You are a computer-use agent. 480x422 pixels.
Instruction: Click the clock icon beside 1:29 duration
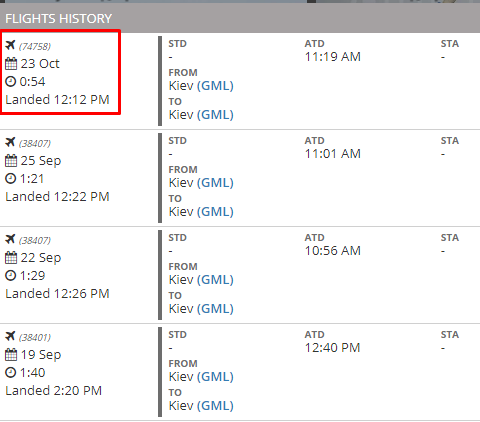(11, 275)
